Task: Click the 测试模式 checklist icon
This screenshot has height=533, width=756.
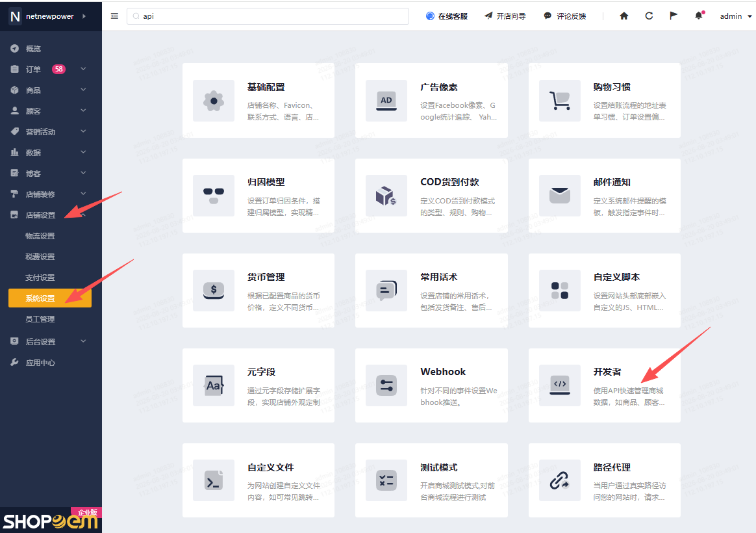Action: [386, 480]
